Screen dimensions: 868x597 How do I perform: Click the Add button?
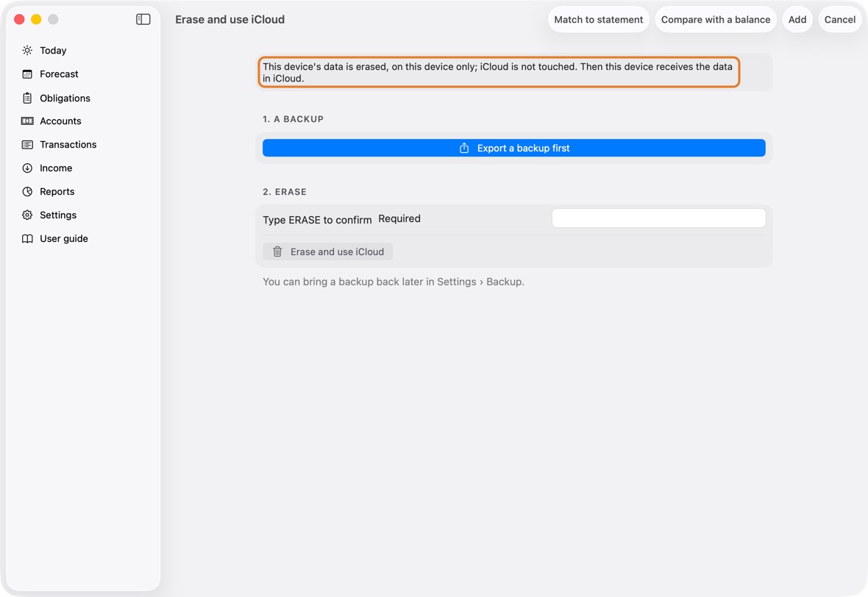pyautogui.click(x=797, y=19)
